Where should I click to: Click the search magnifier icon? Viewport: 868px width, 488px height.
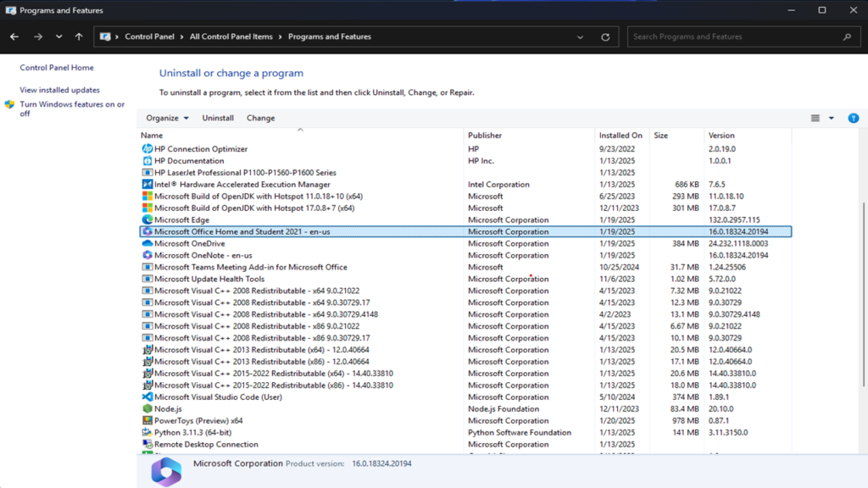point(847,37)
